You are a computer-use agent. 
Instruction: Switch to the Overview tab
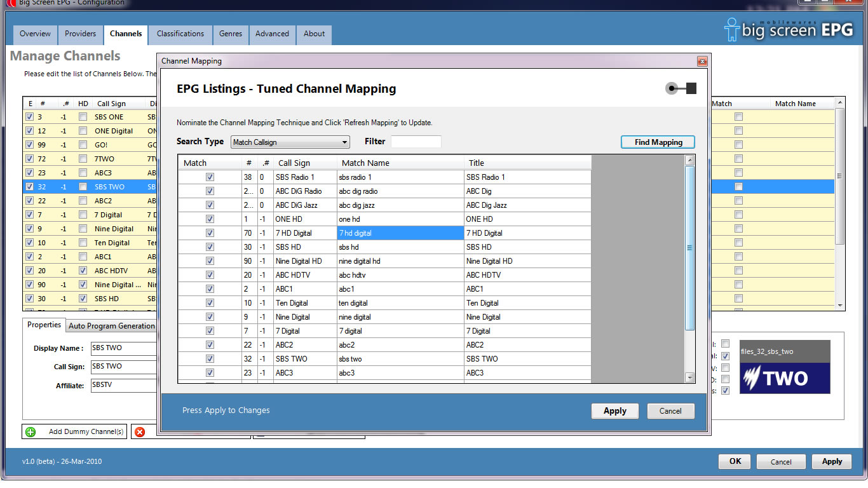(35, 34)
